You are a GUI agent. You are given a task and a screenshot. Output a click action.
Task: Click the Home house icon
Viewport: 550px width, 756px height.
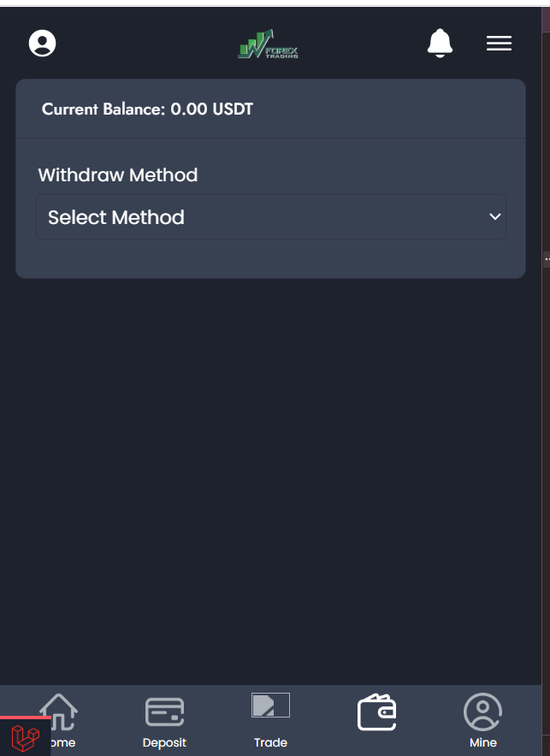(x=59, y=711)
